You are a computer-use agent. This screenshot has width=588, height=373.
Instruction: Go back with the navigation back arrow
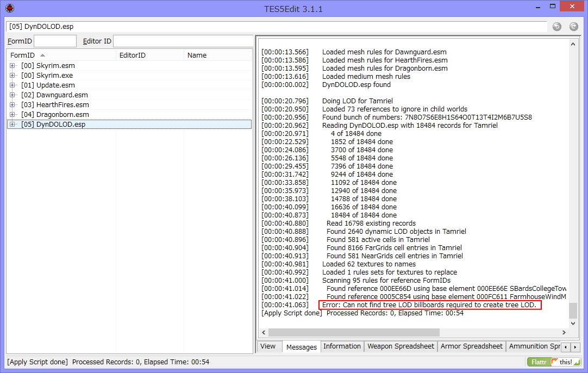(x=557, y=26)
